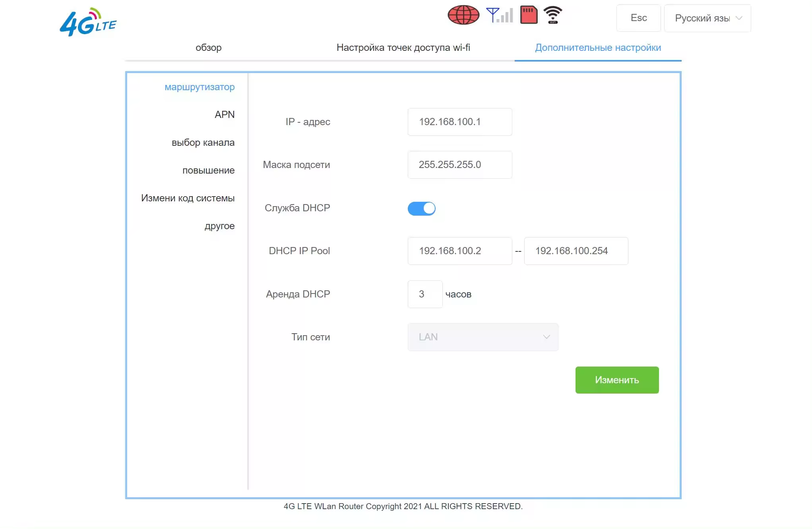Open Измени код системы sidebar item

click(x=188, y=198)
